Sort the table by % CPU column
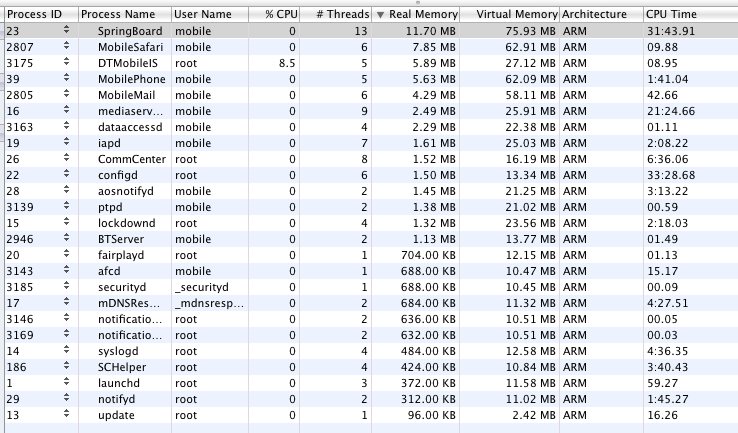 point(274,15)
